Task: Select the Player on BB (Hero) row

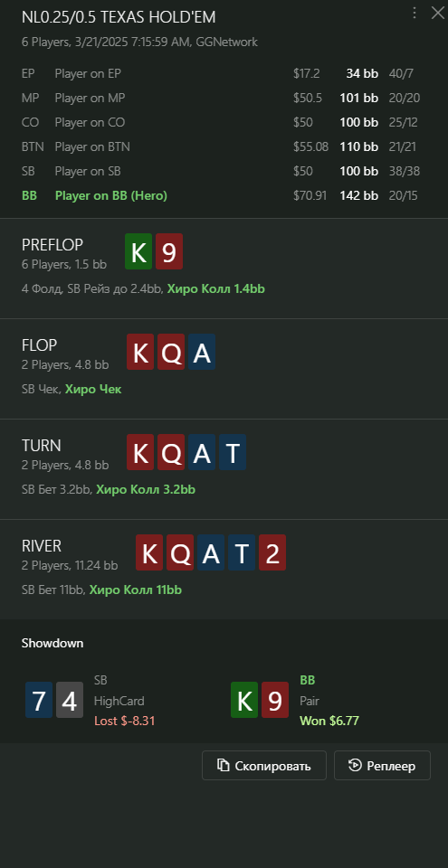Action: click(224, 195)
